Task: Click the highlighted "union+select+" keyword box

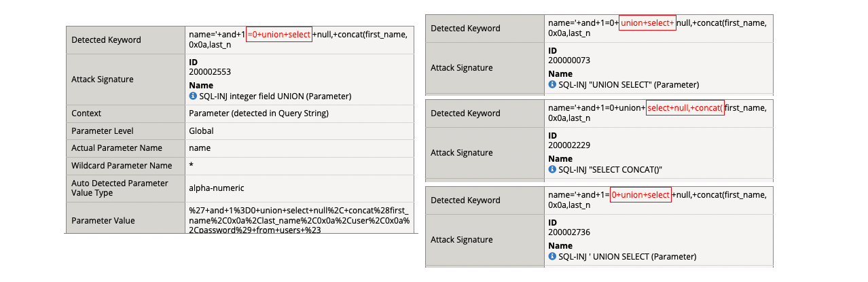Action: tap(647, 23)
